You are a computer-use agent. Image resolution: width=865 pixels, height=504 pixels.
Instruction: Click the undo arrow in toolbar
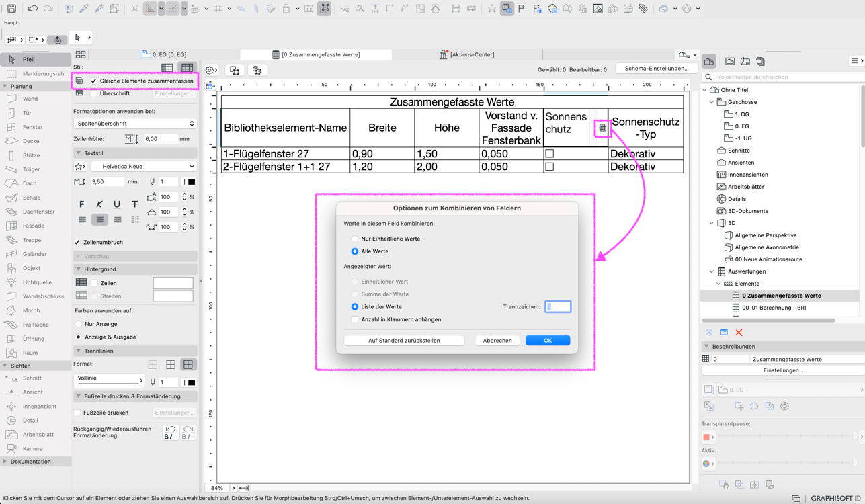click(x=32, y=9)
